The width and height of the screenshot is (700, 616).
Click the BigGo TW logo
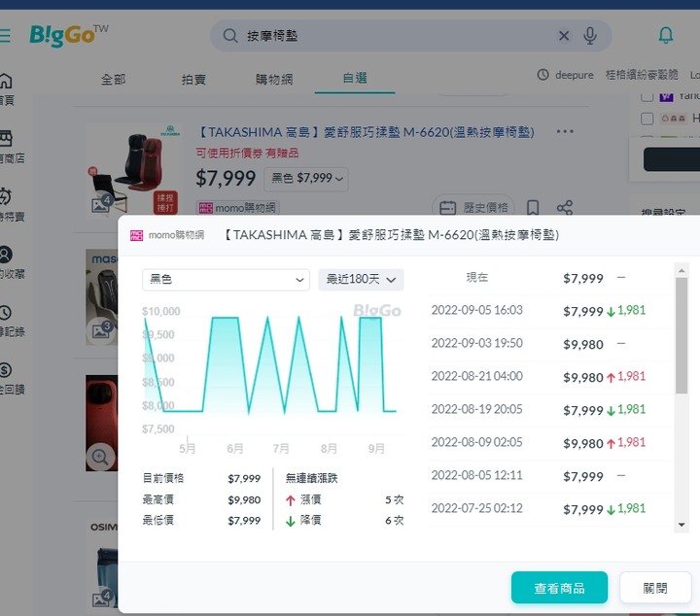pyautogui.click(x=69, y=35)
